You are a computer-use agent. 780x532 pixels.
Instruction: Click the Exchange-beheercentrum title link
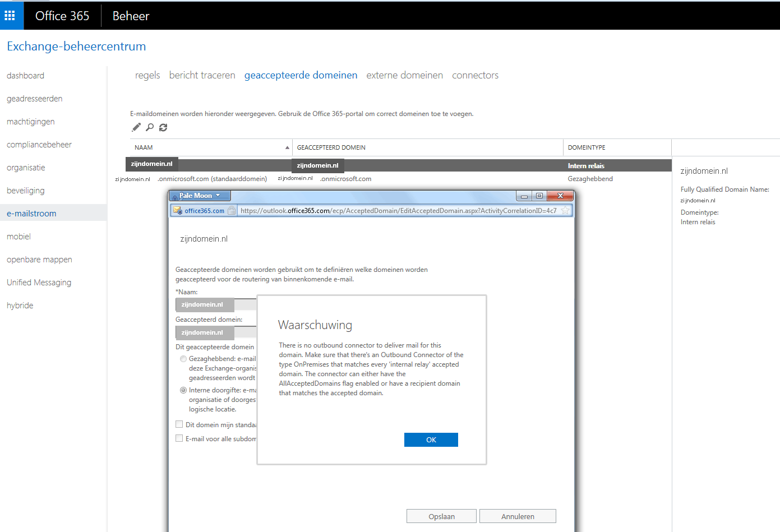coord(76,47)
